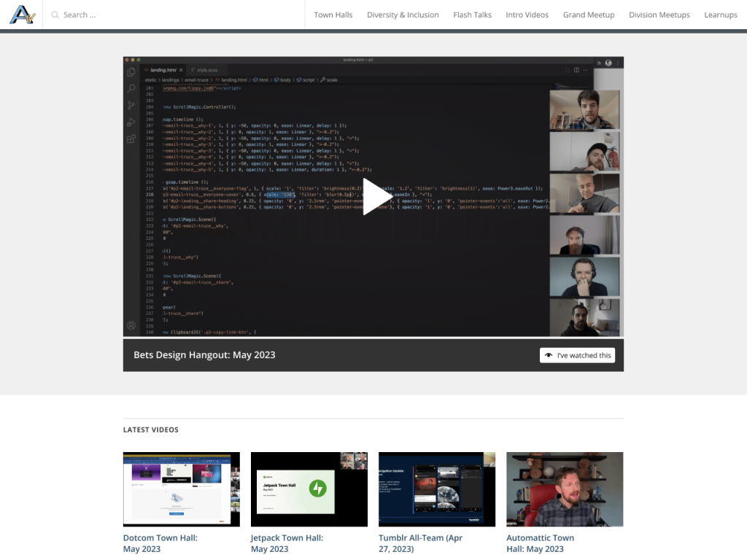This screenshot has height=560, width=747.
Task: Click the Automattic Town Hall: May 2023 link
Action: click(x=540, y=543)
